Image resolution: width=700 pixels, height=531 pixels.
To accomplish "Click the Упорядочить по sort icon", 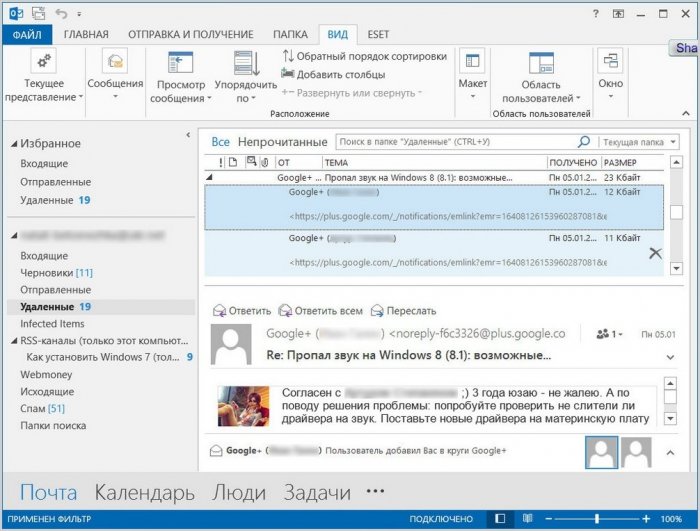I will [246, 63].
